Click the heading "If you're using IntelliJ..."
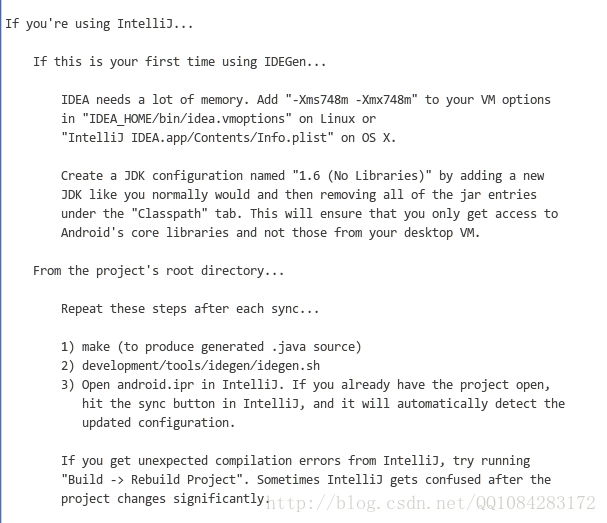Viewport: 607px width, 523px height. click(x=99, y=24)
